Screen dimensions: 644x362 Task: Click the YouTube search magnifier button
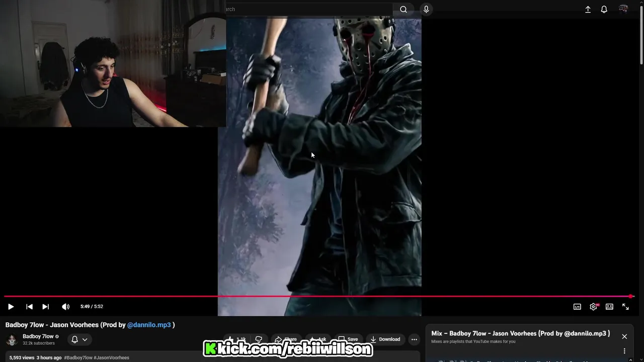[404, 9]
